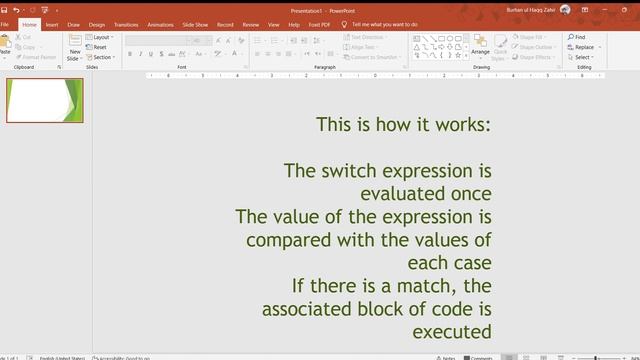The image size is (640, 360).
Task: Click the New Slide button
Action: (75, 48)
